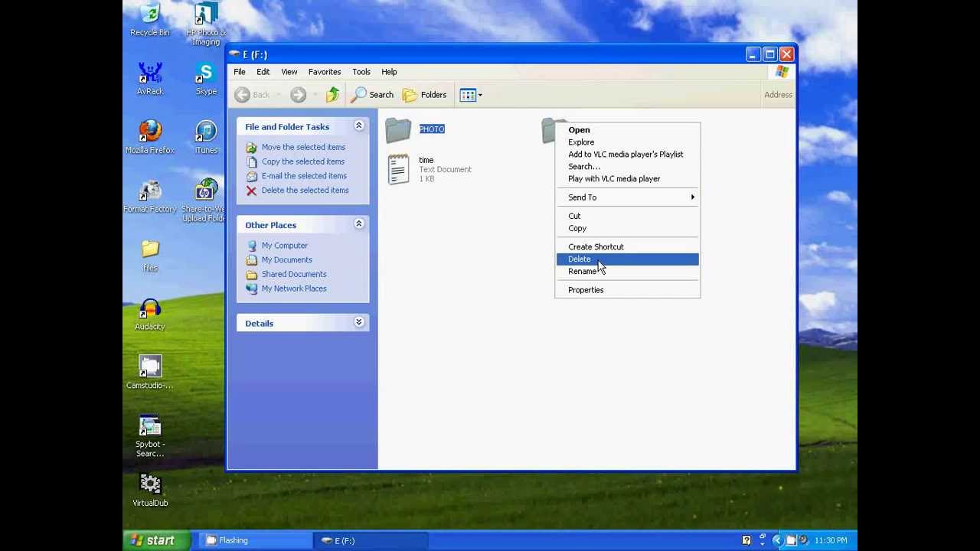
Task: Select the AvRack desktop icon
Action: [150, 79]
